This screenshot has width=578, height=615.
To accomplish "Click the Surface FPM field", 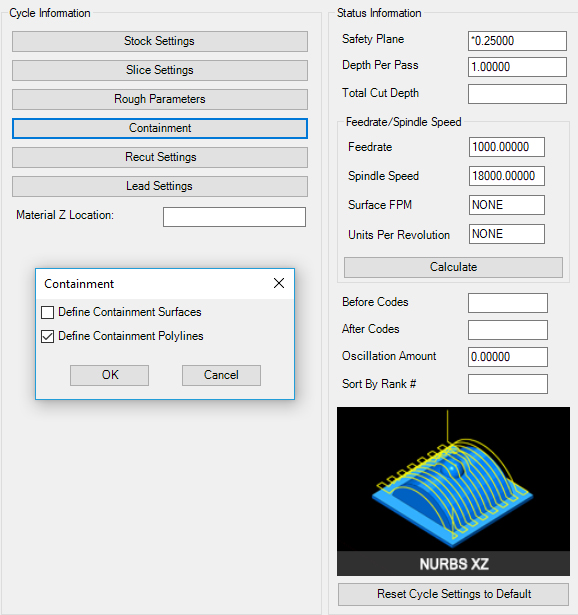I will click(x=507, y=205).
